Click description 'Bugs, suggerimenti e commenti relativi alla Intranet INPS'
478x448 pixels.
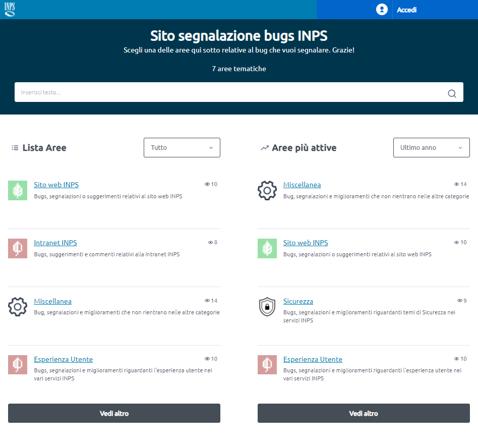pos(107,254)
